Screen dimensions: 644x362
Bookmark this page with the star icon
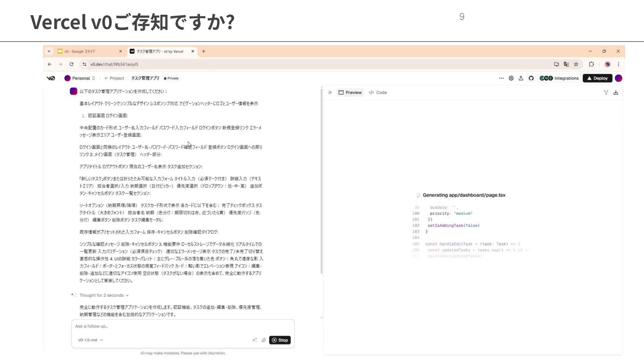[576, 64]
